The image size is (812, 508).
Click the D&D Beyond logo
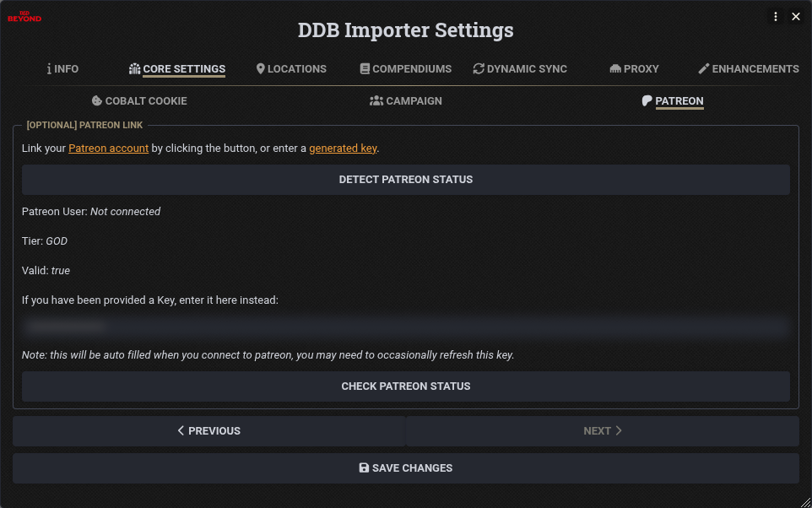tap(24, 17)
